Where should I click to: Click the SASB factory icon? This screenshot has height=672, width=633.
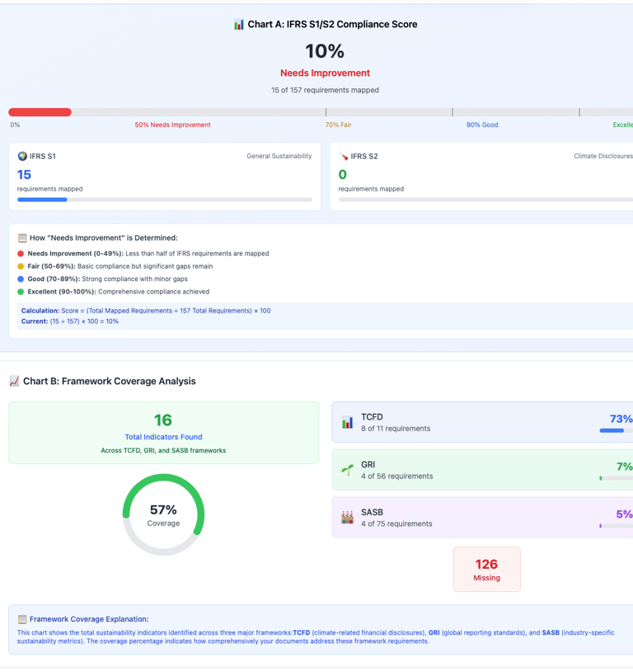347,518
